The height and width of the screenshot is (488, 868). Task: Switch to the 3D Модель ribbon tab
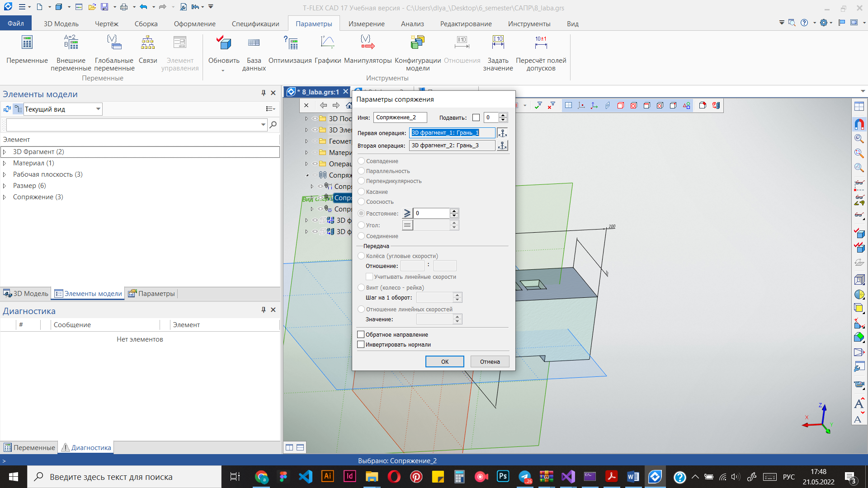(x=61, y=23)
